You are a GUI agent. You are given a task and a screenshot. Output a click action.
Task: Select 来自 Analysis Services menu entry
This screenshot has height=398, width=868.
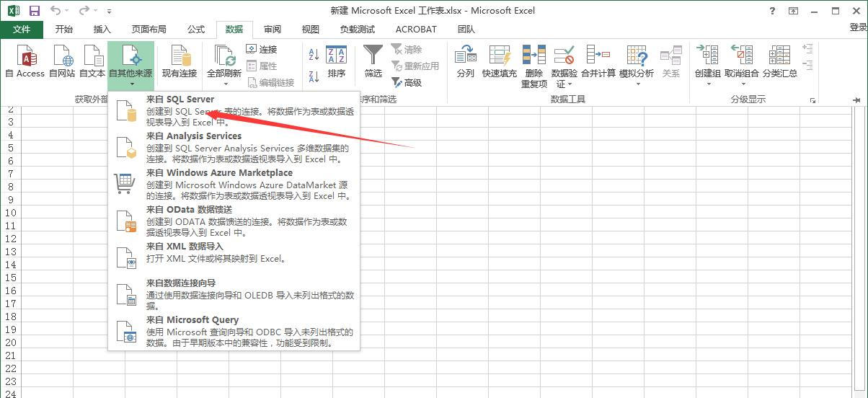pos(234,147)
